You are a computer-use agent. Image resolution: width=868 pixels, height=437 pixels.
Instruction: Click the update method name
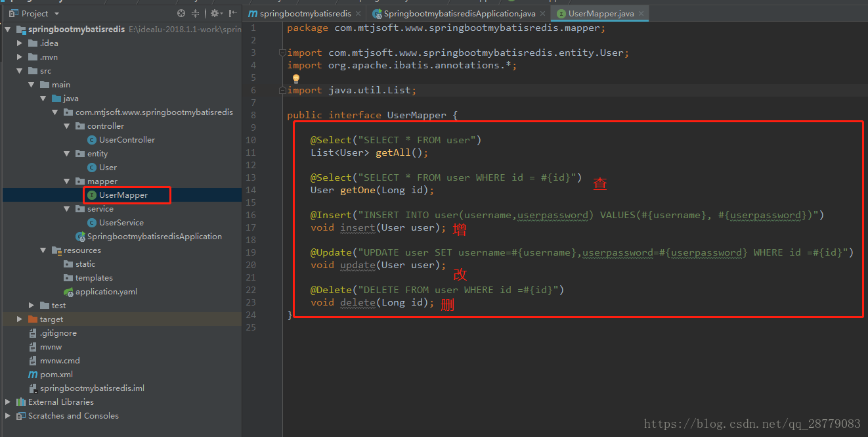click(358, 265)
